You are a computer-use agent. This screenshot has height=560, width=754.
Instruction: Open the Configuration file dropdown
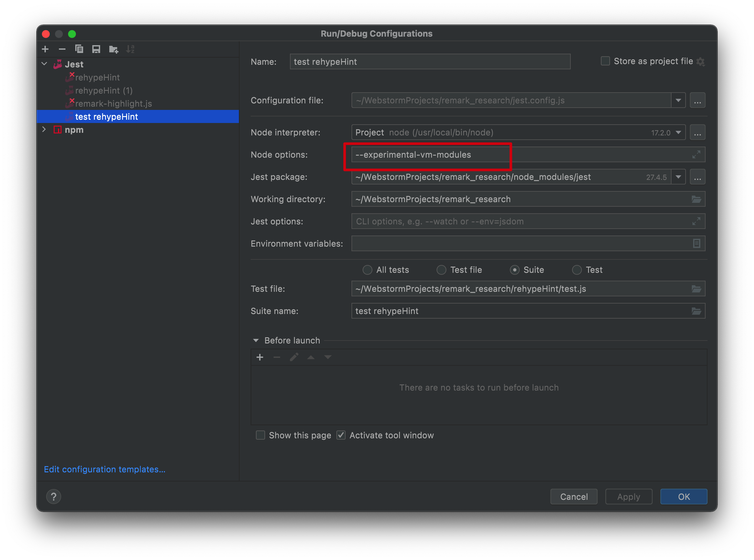tap(678, 101)
